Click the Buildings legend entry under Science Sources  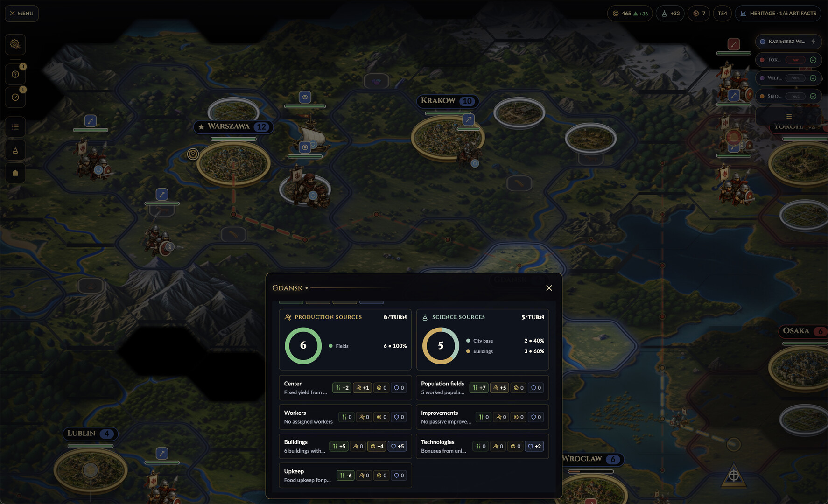click(505, 351)
